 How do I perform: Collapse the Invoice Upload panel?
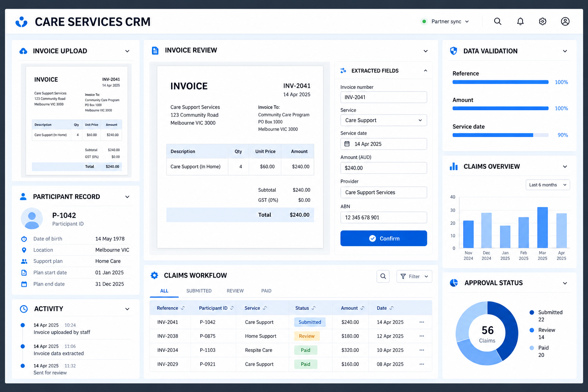(127, 51)
